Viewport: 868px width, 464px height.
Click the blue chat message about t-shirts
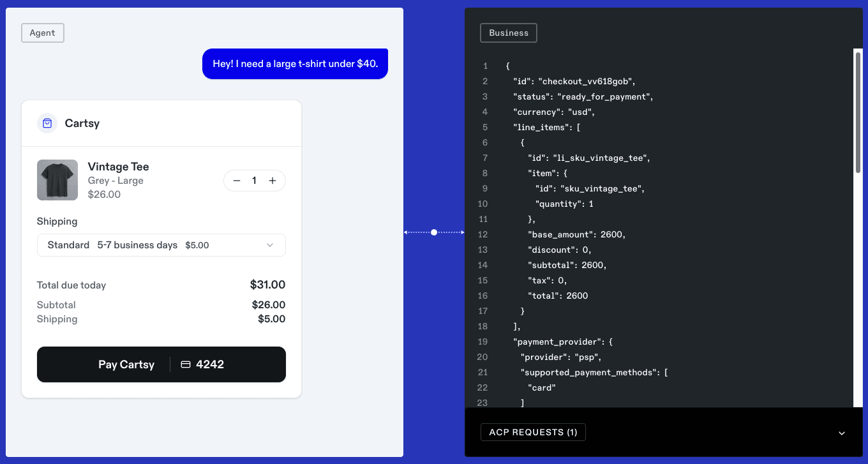tap(295, 63)
